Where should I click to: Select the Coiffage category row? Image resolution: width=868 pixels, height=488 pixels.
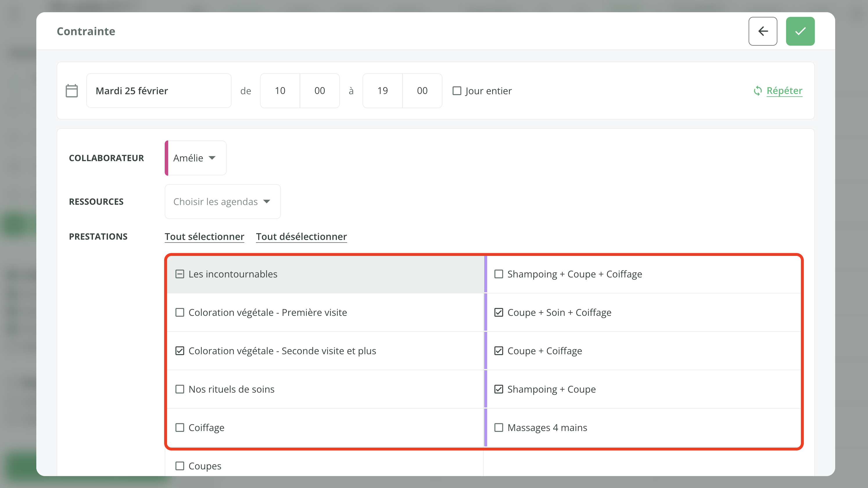click(x=180, y=428)
